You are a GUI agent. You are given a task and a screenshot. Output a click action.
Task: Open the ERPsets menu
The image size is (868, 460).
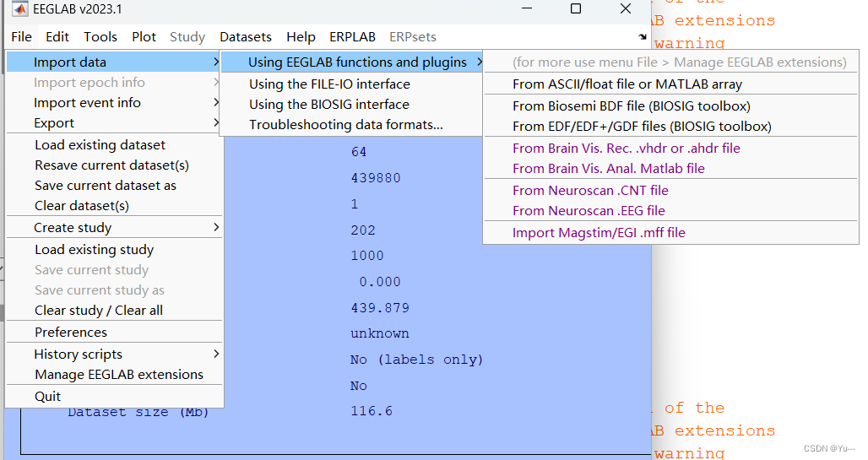point(412,37)
